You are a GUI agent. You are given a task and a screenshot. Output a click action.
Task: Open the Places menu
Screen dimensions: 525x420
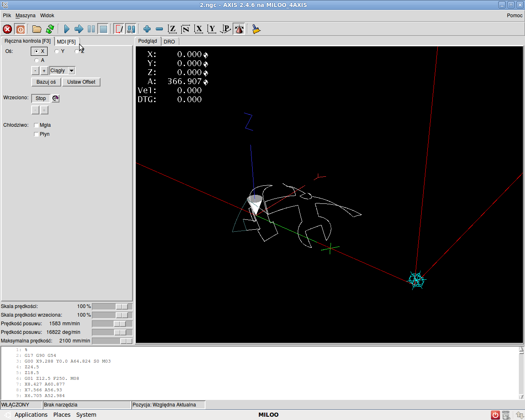coord(62,415)
